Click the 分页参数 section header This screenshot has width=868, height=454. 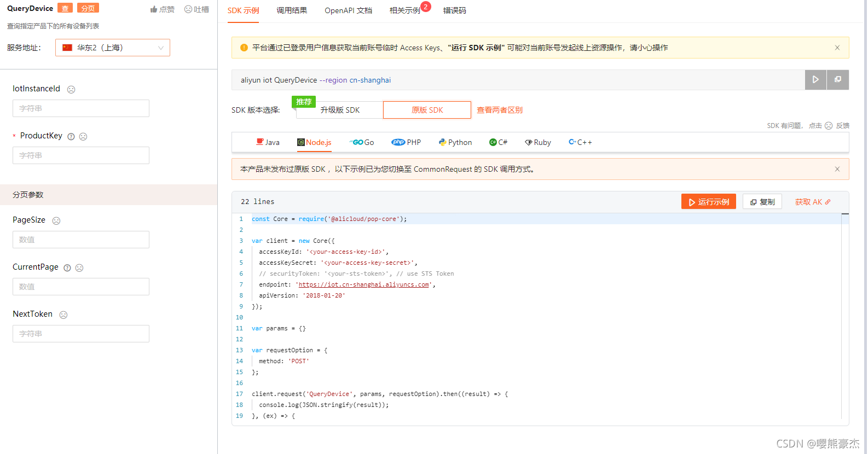pyautogui.click(x=109, y=195)
